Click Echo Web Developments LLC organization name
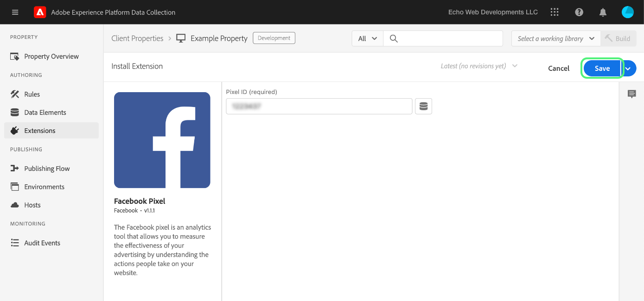The image size is (644, 301). [493, 12]
